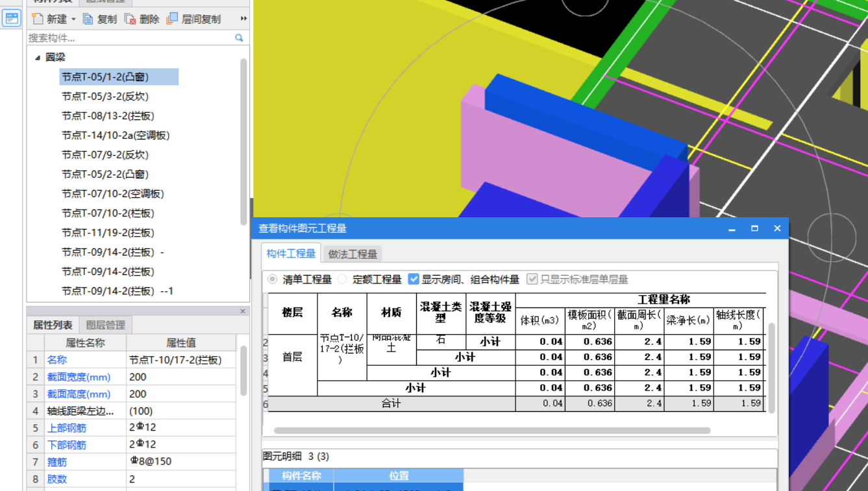Select 节点T-08/13-2(拦板) in component list

(108, 116)
